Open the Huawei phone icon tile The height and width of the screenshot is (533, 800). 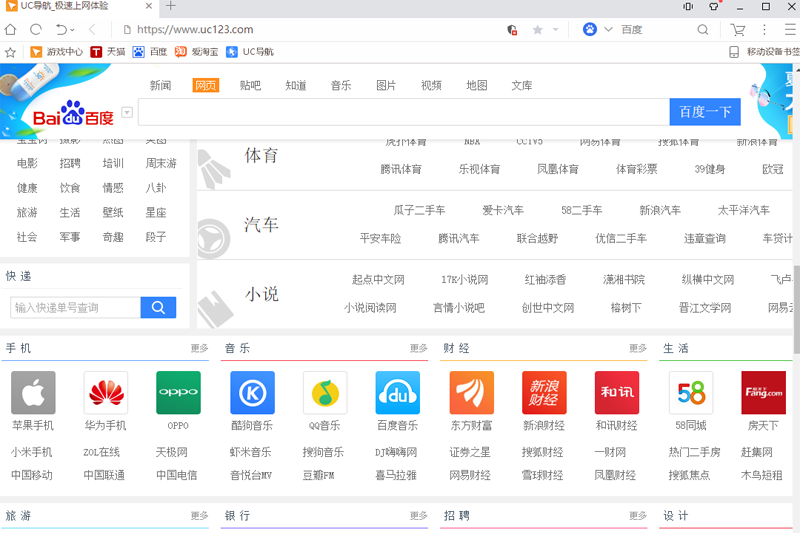click(106, 393)
